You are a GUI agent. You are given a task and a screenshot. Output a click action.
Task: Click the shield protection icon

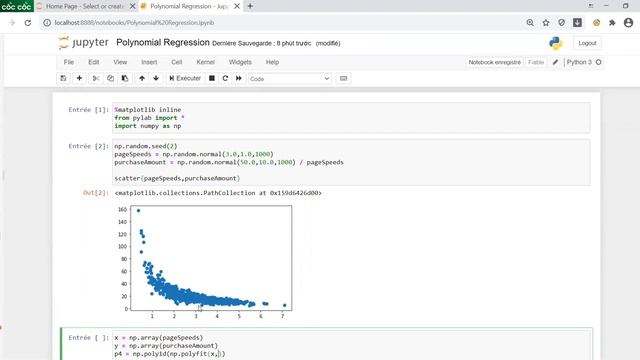[x=562, y=23]
